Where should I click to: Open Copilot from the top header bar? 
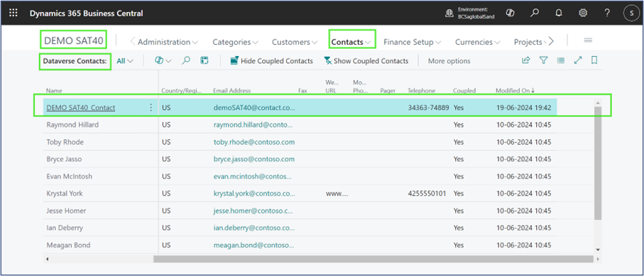511,13
